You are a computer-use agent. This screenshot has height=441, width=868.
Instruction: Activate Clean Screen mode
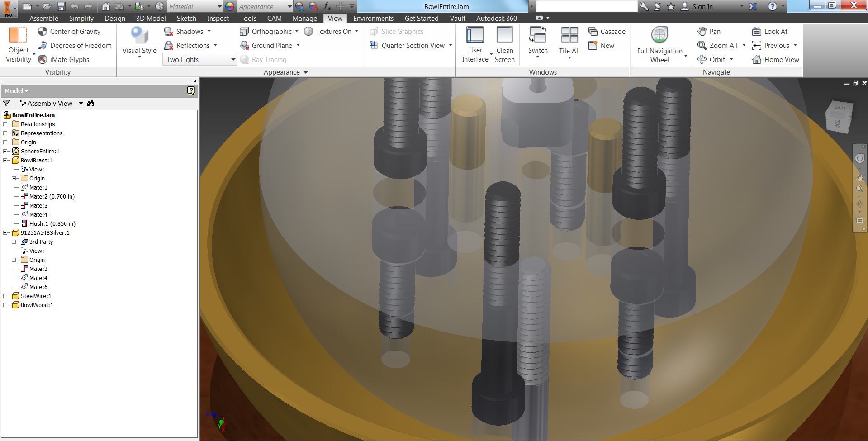(505, 44)
